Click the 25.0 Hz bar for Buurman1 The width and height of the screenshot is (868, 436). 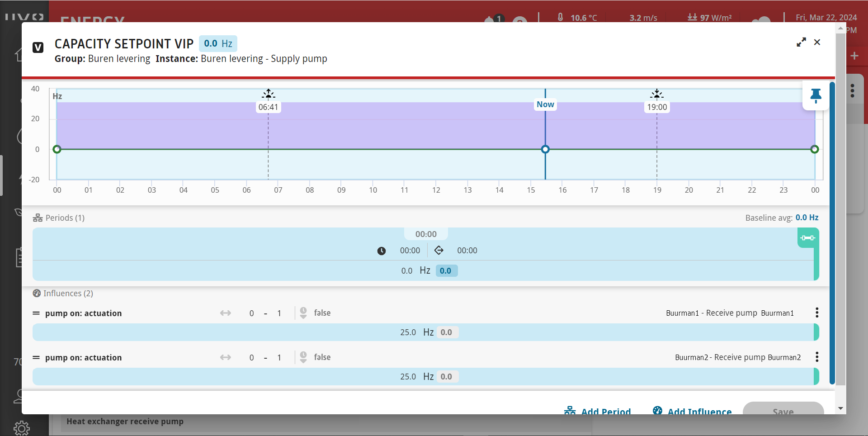[425, 332]
